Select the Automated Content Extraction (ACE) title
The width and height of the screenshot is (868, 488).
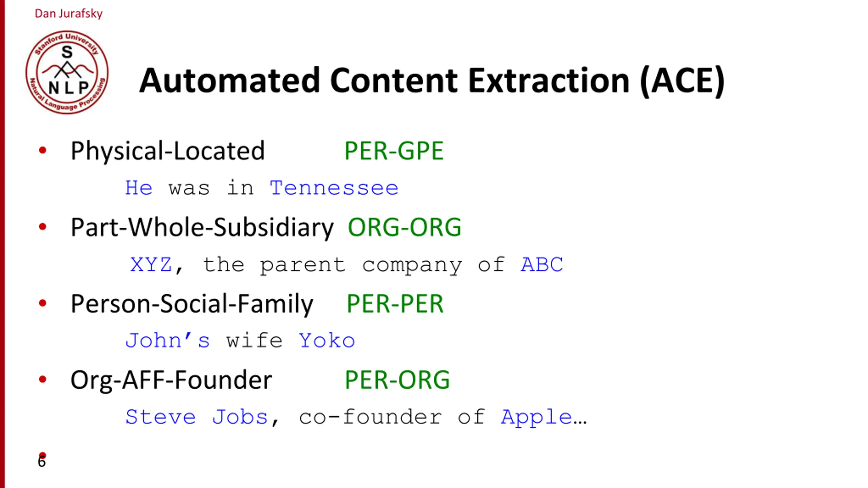pos(432,81)
